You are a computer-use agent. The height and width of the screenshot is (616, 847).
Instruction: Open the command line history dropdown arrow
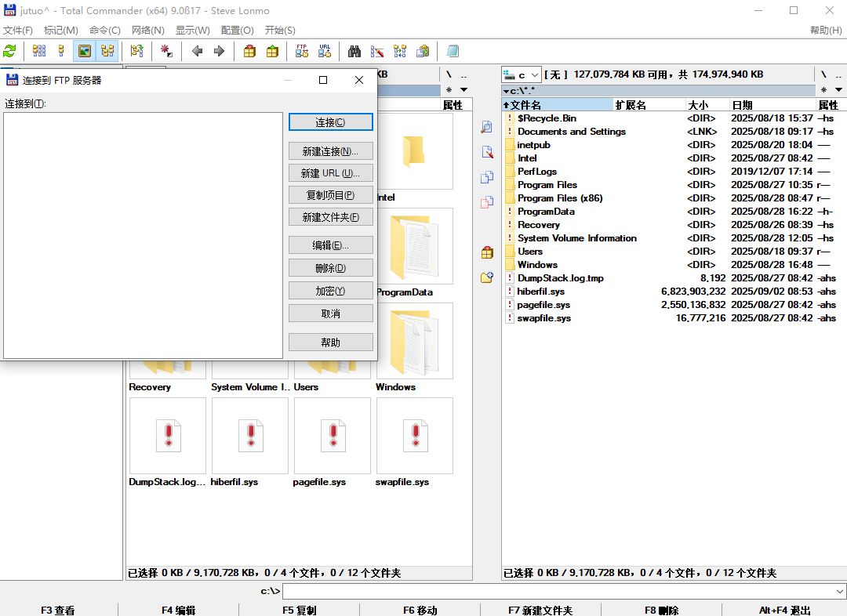840,591
